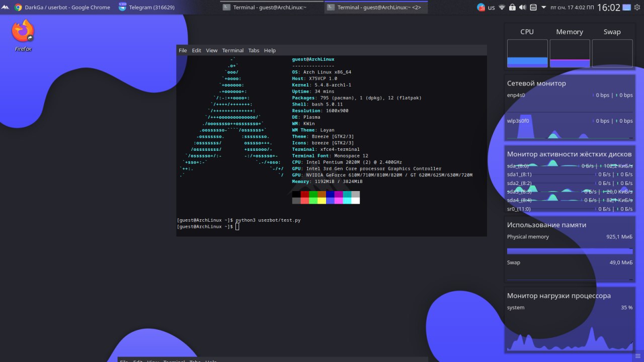Open the application launcher mountain icon
Screen dimensions: 644x362
[5, 8]
